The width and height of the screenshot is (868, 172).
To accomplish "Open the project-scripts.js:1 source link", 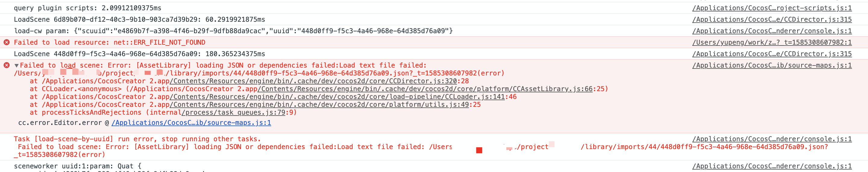I will click(x=772, y=8).
